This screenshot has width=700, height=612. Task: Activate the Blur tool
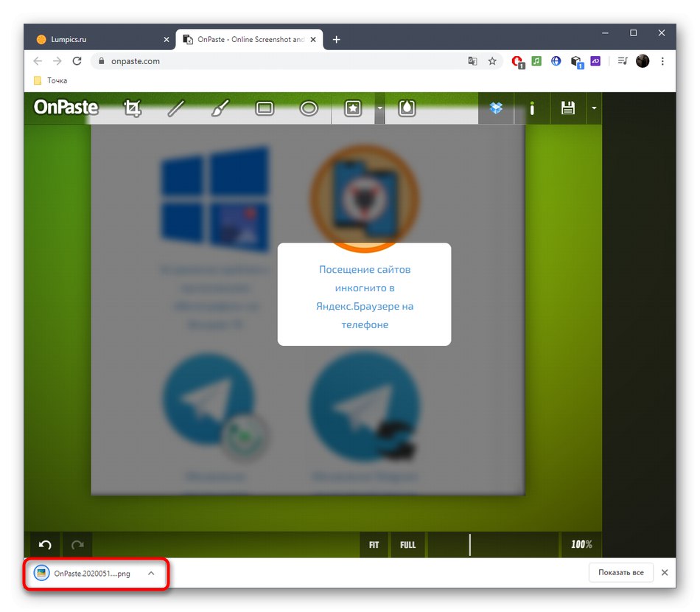(407, 108)
